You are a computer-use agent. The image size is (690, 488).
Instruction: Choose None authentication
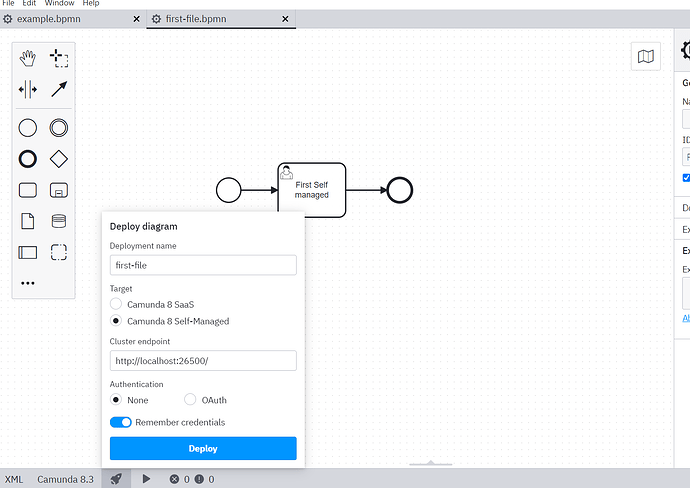(116, 399)
